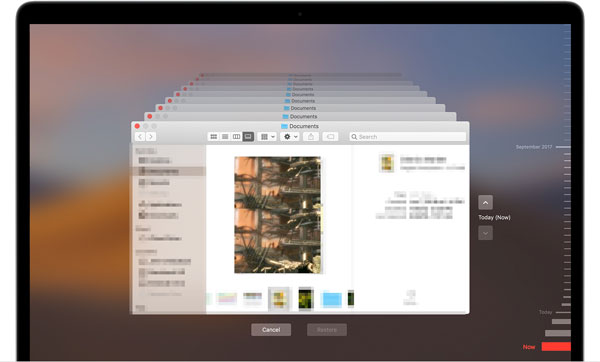Click the Edit Tags toolbar button
Screen dimensions: 600x362
click(330, 137)
